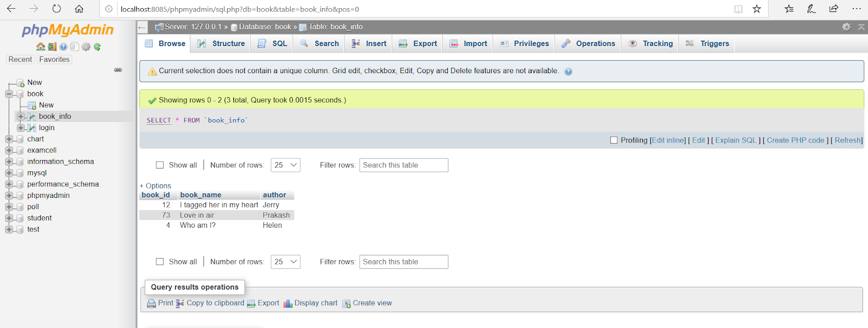
Task: Click the link-with-main-panel chain icon
Action: (118, 70)
